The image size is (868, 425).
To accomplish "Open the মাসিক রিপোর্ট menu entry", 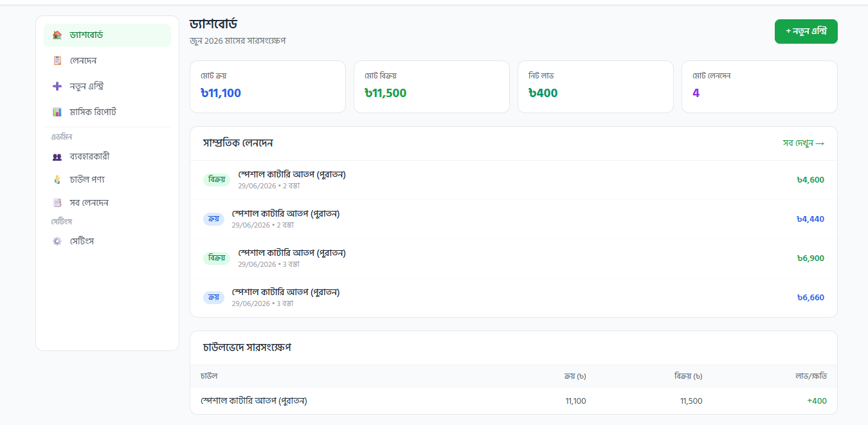I will coord(107,112).
